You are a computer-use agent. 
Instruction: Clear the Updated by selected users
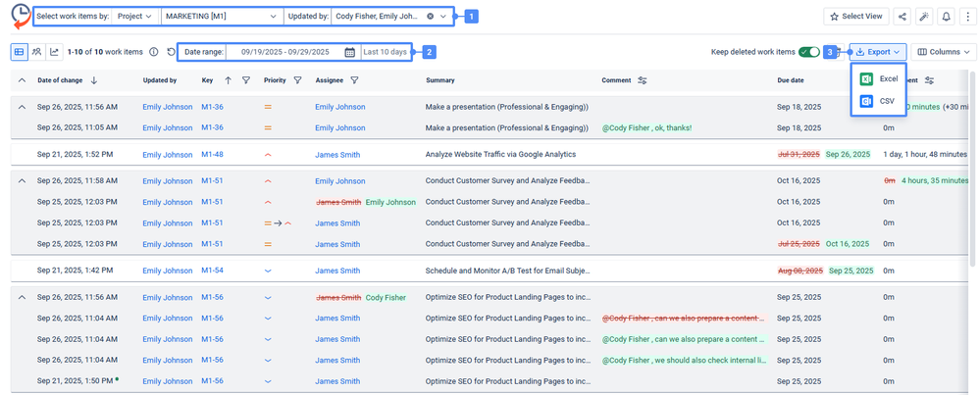click(x=430, y=17)
